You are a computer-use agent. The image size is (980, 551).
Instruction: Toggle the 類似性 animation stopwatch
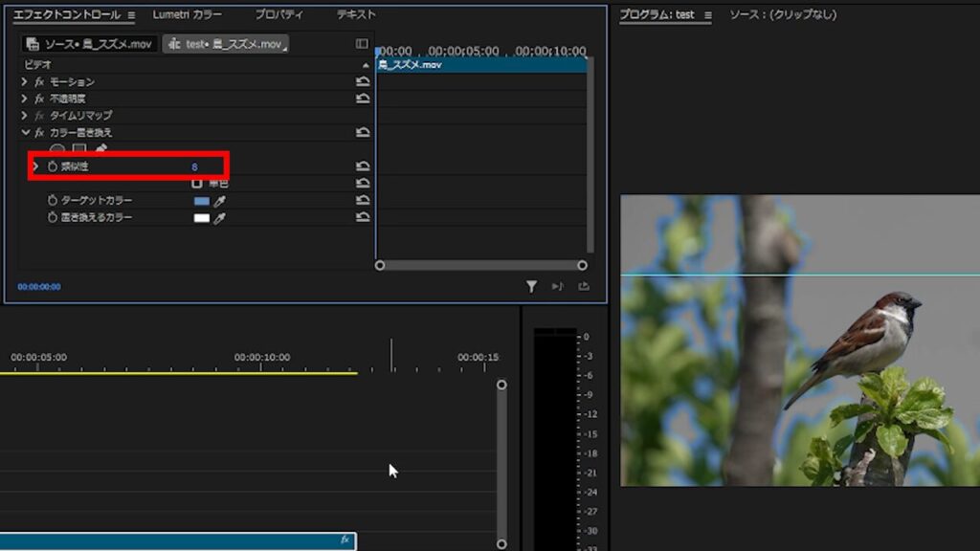[53, 166]
